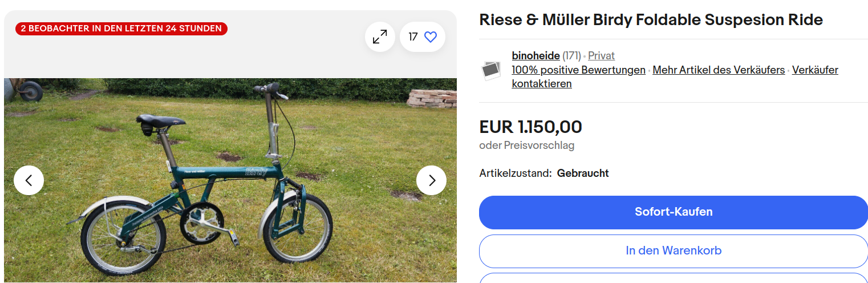Screen dimensions: 868x283
Task: Click the Gebraucht condition value
Action: click(x=583, y=173)
